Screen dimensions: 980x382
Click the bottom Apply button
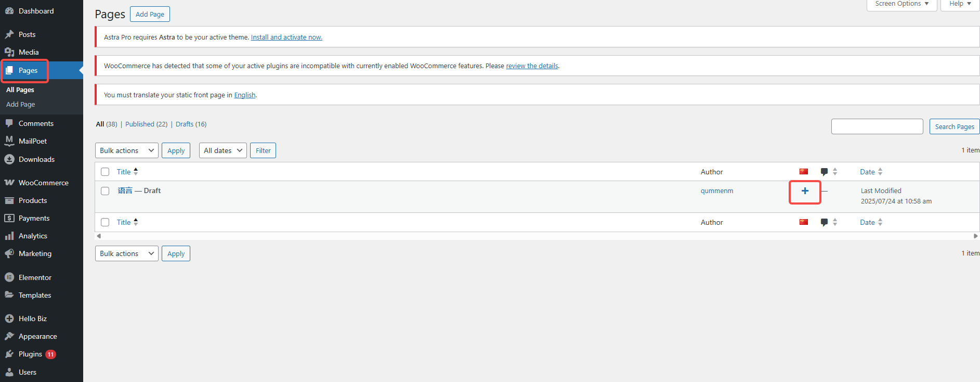point(176,253)
